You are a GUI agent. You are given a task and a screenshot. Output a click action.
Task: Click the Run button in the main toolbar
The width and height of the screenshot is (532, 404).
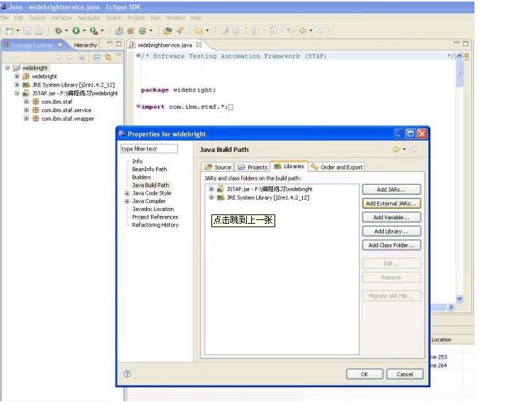click(75, 31)
